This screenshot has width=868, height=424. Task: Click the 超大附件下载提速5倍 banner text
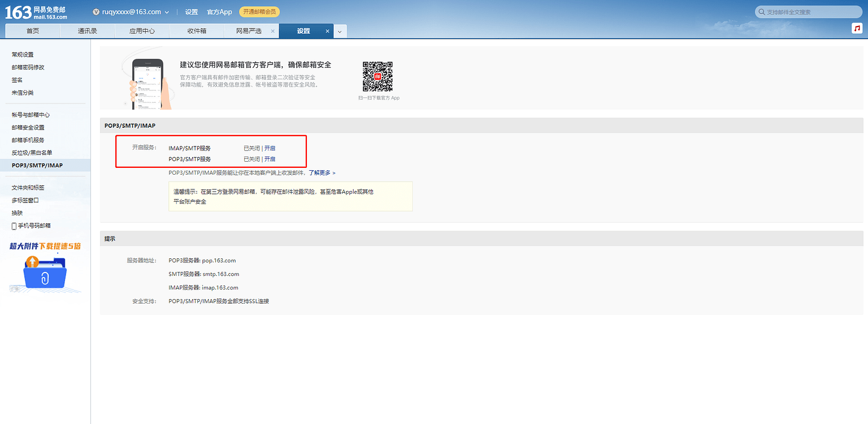pyautogui.click(x=45, y=246)
